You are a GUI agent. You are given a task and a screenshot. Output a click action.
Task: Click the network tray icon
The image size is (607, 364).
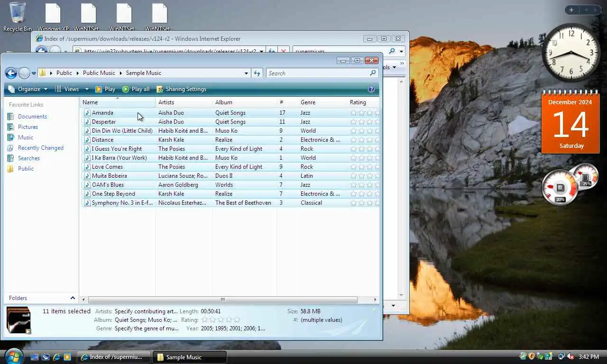coord(562,356)
